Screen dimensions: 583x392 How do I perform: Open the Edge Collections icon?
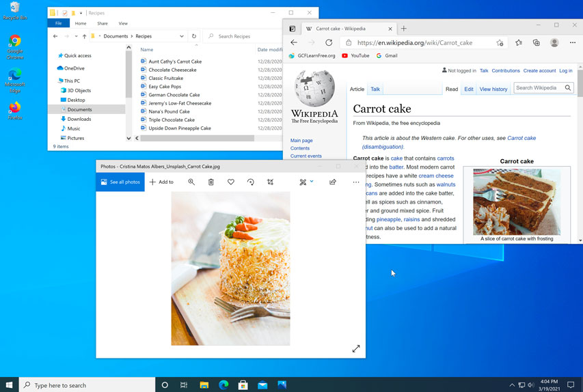(x=537, y=42)
